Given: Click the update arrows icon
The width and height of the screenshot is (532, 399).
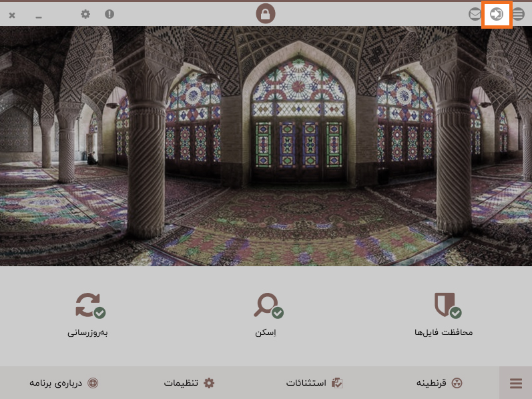Looking at the screenshot, I should click(90, 306).
